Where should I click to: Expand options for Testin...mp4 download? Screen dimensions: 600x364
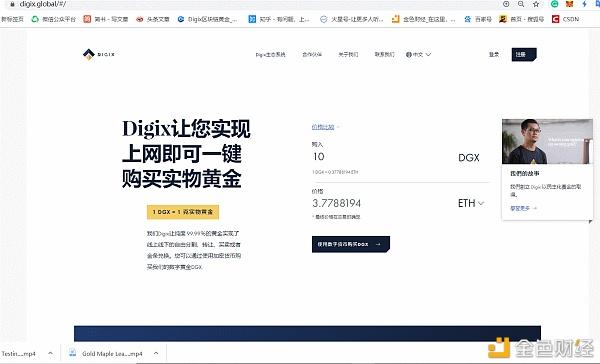point(50,353)
